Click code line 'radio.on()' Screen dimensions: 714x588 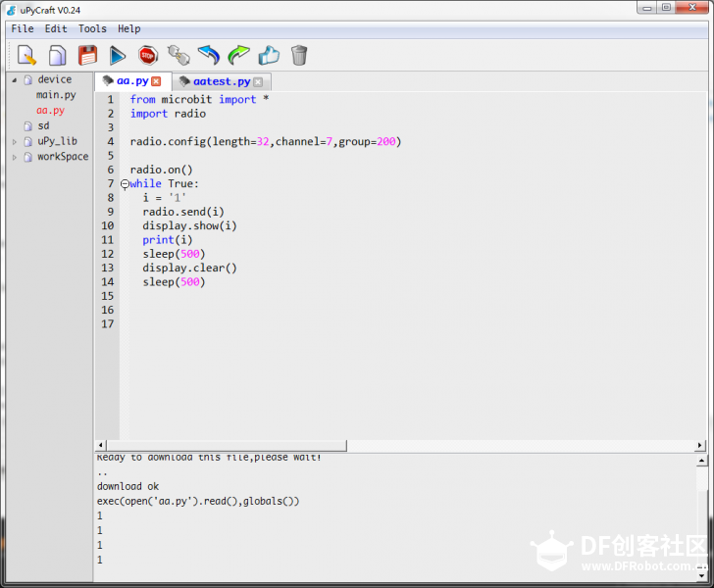(x=161, y=170)
